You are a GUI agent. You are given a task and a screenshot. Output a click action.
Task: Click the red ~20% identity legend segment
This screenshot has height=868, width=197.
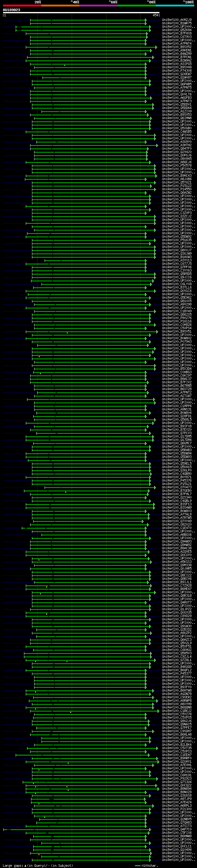[22, 6]
